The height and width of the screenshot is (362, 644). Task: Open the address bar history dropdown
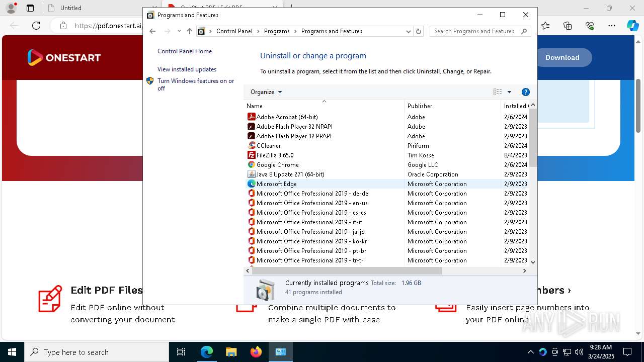409,31
